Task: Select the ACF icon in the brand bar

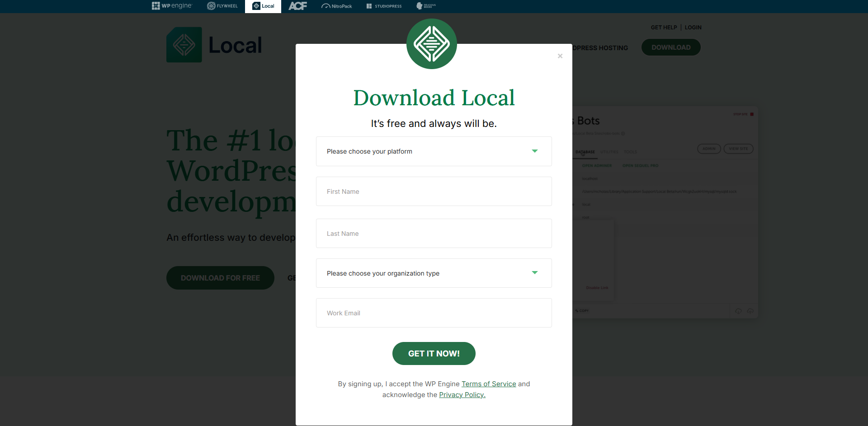Action: pyautogui.click(x=297, y=6)
